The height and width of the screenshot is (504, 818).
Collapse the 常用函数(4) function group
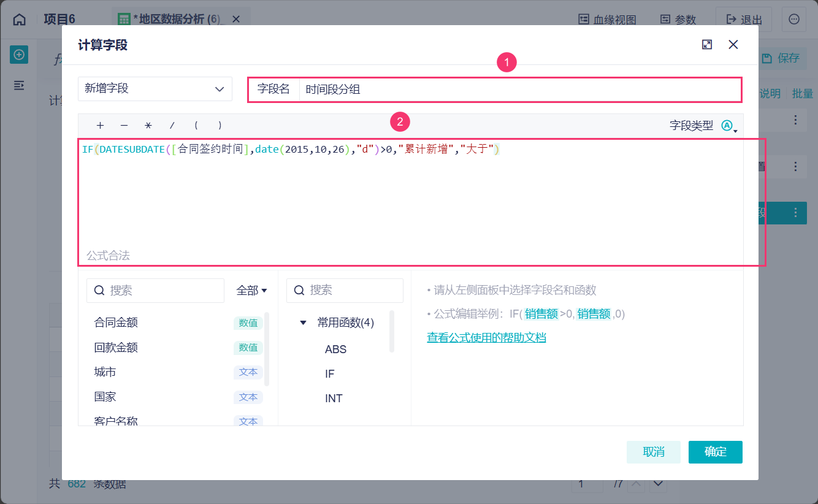(x=302, y=323)
